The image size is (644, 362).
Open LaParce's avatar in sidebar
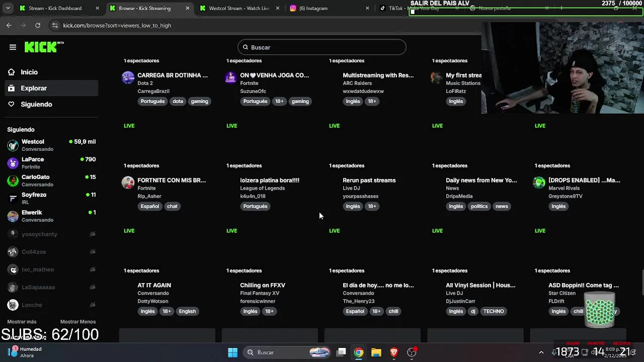[x=13, y=163]
